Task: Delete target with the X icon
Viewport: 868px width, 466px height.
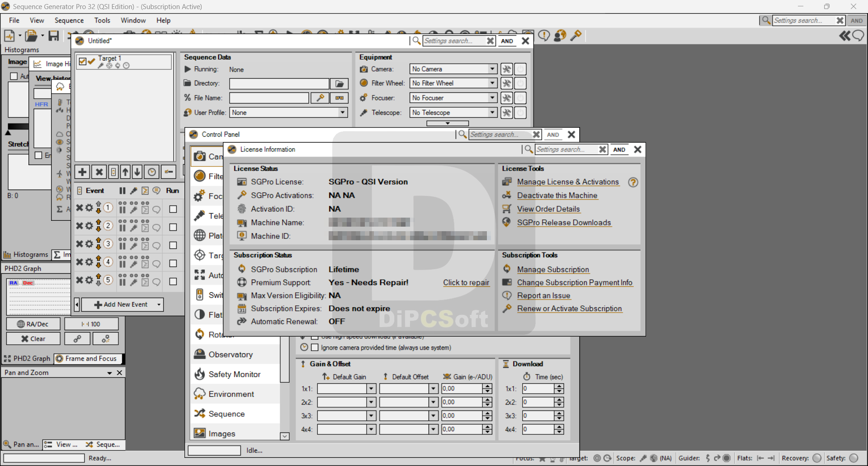Action: coord(99,172)
